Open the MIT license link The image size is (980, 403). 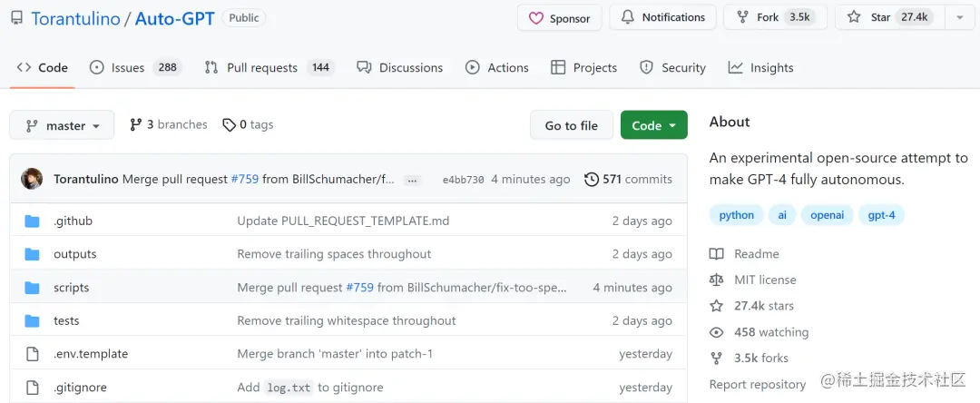click(754, 280)
